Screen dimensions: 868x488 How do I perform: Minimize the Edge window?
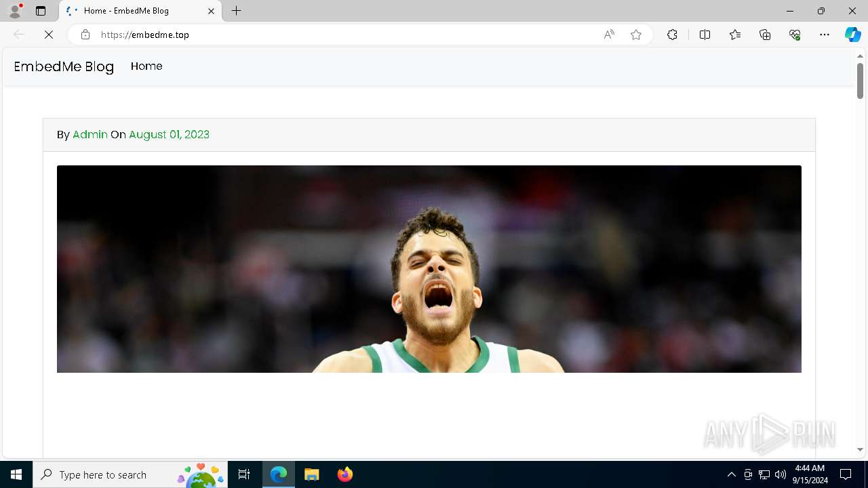coord(790,11)
